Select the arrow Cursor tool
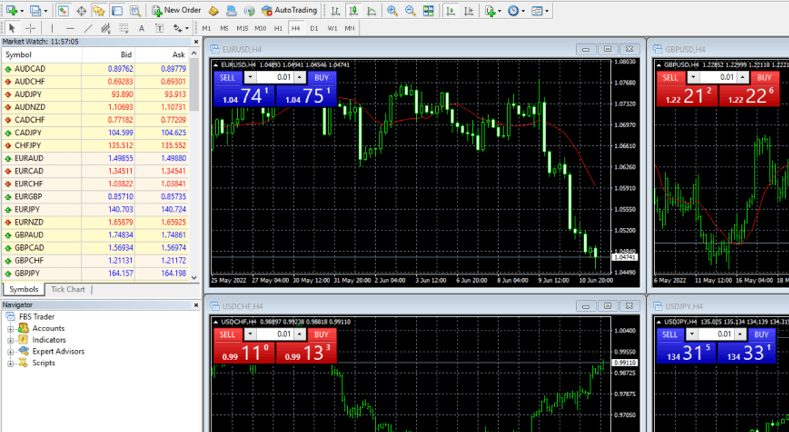The image size is (789, 432). tap(13, 28)
